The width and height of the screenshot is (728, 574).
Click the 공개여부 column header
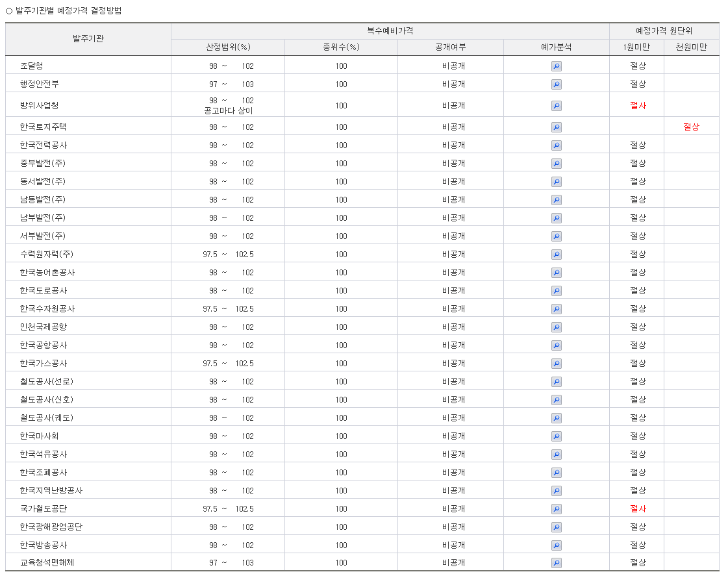450,47
